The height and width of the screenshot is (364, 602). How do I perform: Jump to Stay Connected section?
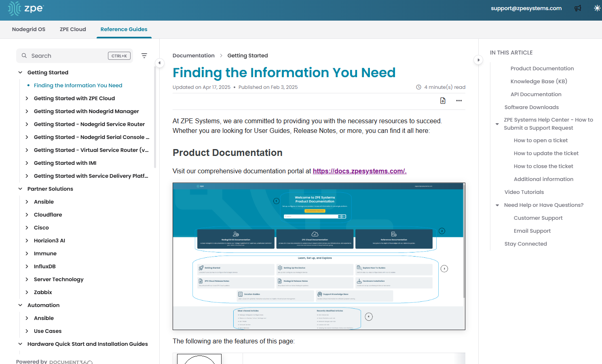click(526, 244)
